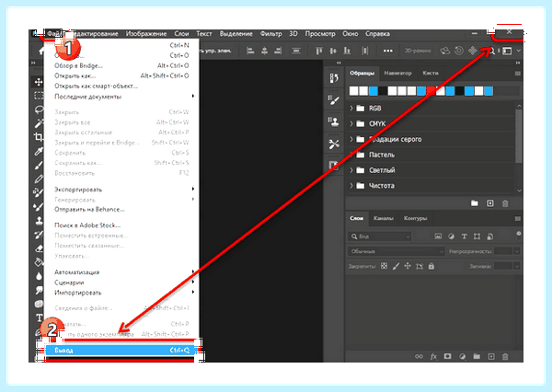Add layer style with fx icon

coord(433,356)
